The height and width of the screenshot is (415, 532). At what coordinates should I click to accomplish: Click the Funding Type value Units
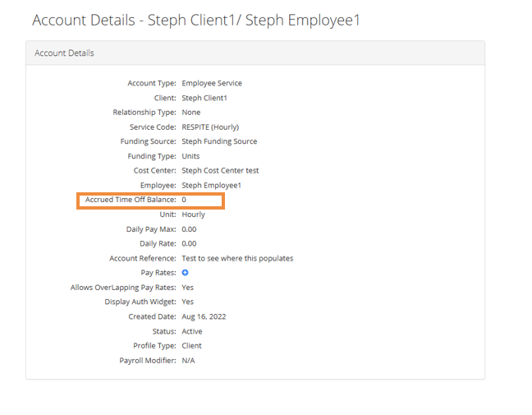[190, 156]
